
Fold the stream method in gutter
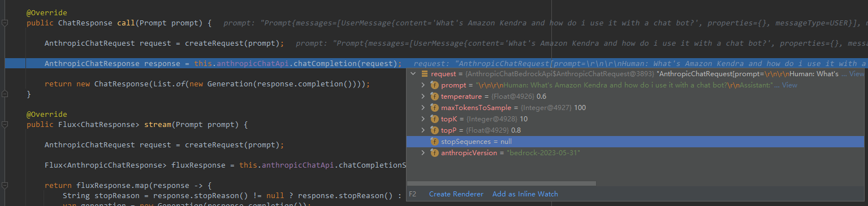pyautogui.click(x=5, y=124)
